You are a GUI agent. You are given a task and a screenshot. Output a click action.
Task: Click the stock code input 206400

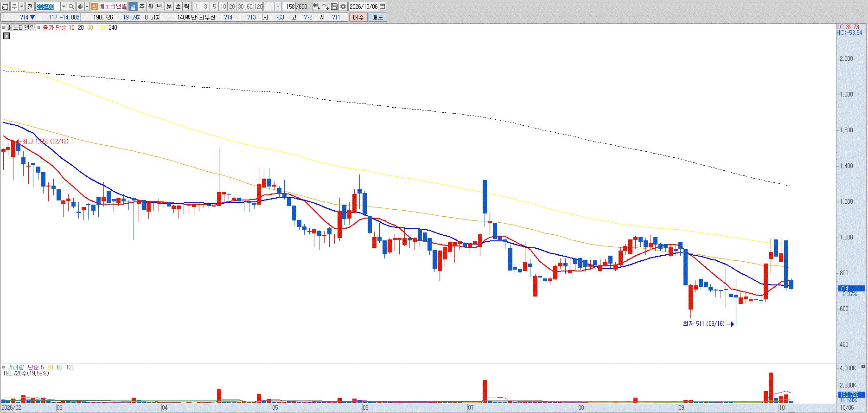point(48,6)
